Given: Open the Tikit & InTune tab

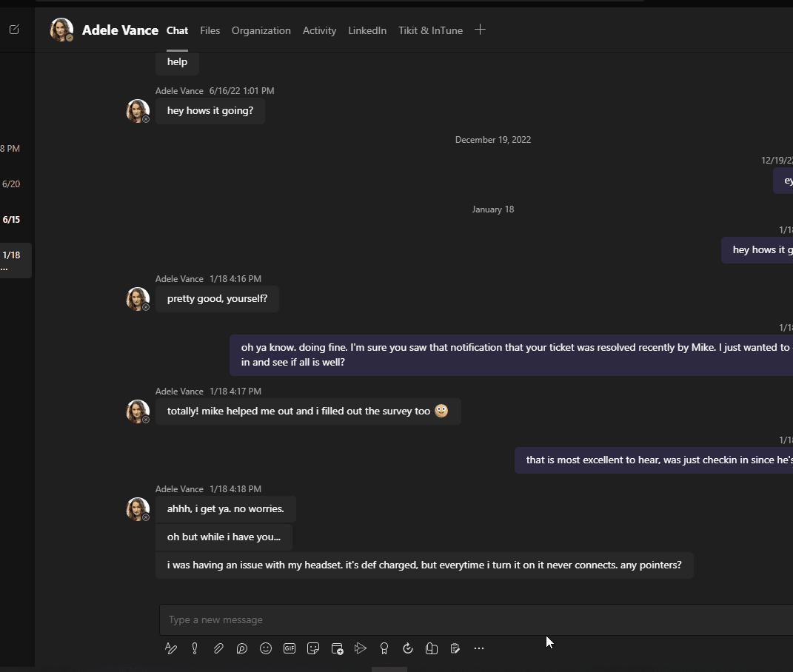Looking at the screenshot, I should coord(430,30).
